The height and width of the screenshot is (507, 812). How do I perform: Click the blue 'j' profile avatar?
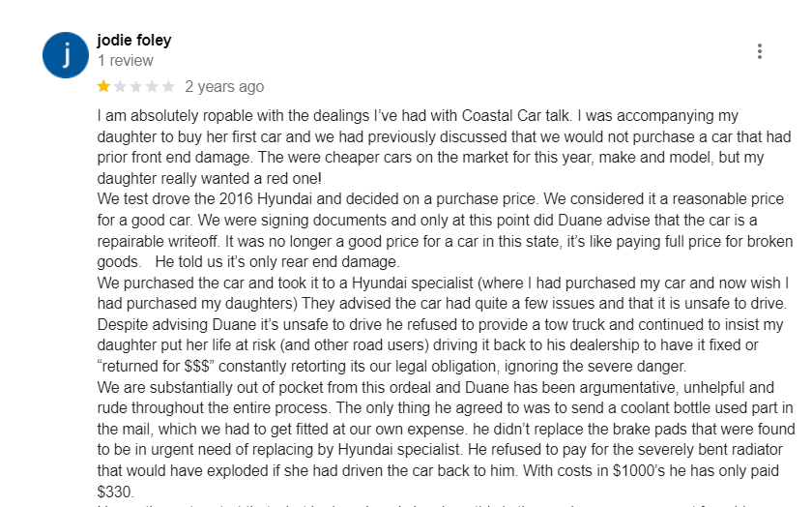tap(67, 55)
